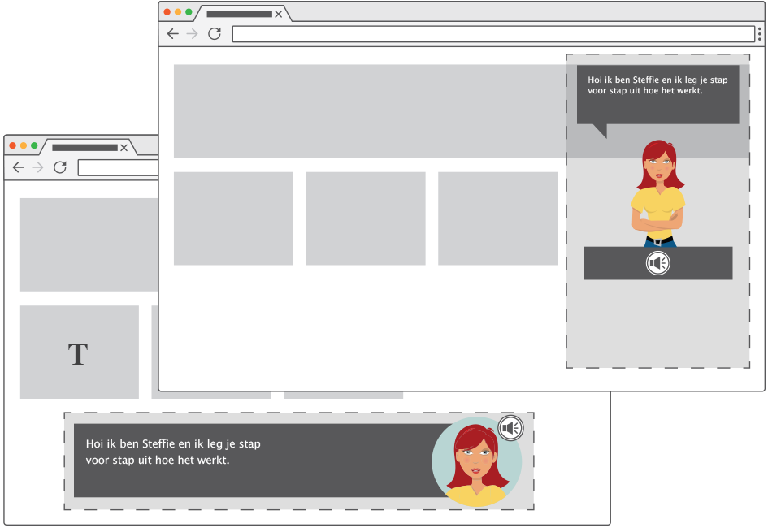Click the yellow minimize dot of the rear window

tap(24, 145)
